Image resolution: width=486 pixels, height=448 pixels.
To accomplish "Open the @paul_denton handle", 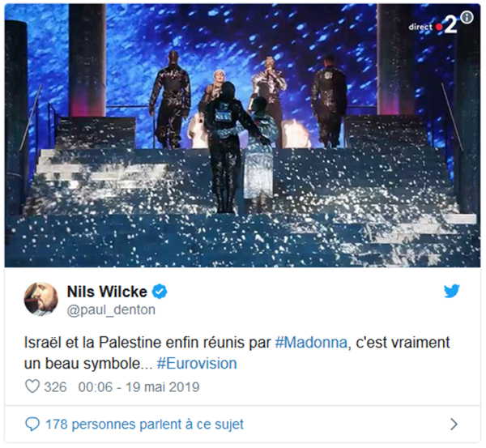I will (111, 309).
